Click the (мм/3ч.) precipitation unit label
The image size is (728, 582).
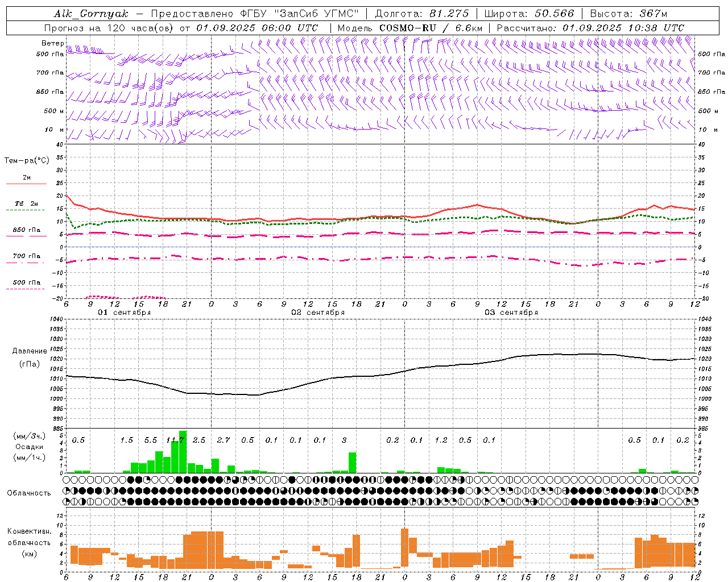[x=30, y=436]
